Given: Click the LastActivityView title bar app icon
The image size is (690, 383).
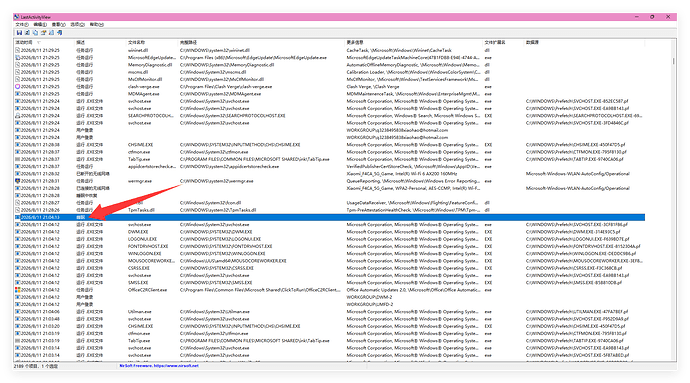Looking at the screenshot, I should (16, 17).
